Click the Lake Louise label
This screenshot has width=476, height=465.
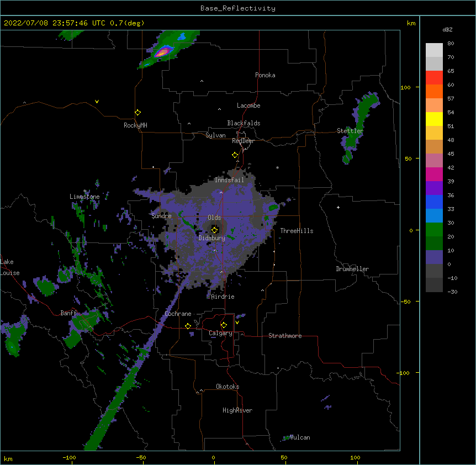coord(10,267)
